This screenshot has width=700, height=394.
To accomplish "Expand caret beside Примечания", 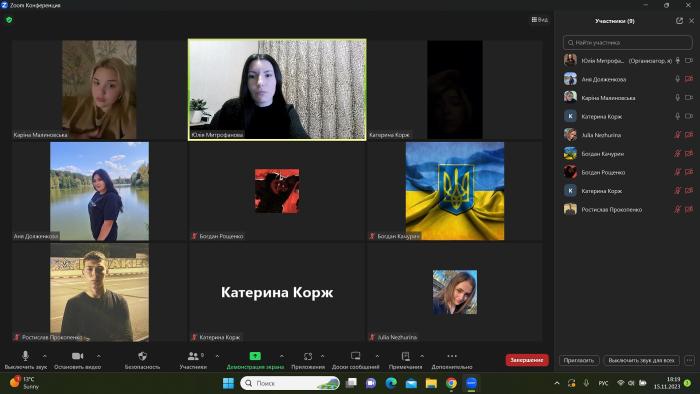I will (422, 356).
